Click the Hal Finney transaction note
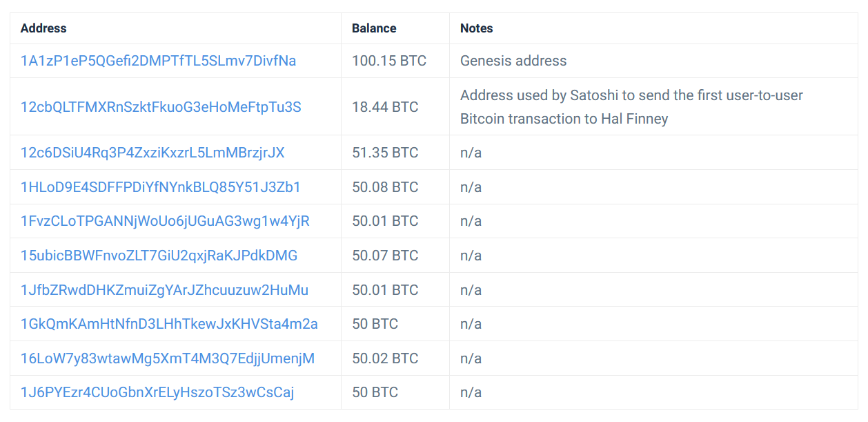Viewport: 868px width, 422px height. (x=631, y=107)
